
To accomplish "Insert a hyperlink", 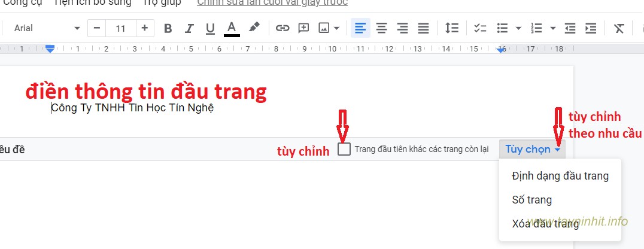I will 282,28.
